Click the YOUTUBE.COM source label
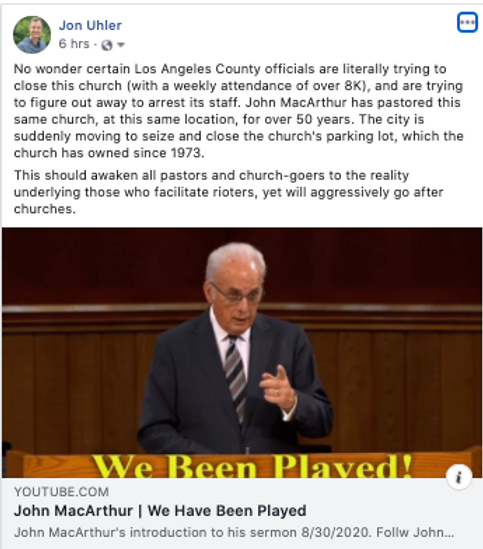Image resolution: width=483 pixels, height=549 pixels. point(61,492)
